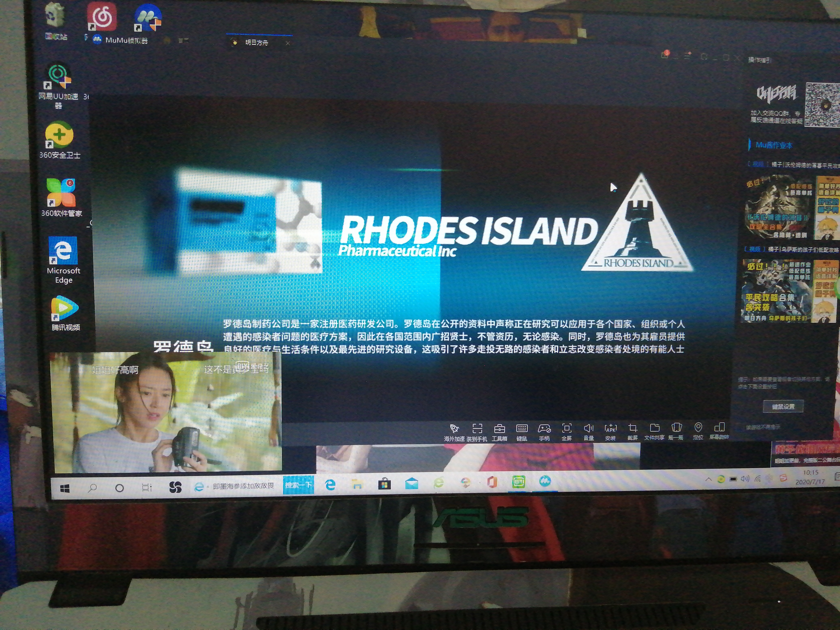Open the Sogou input method tray icon
The height and width of the screenshot is (630, 840).
click(783, 478)
